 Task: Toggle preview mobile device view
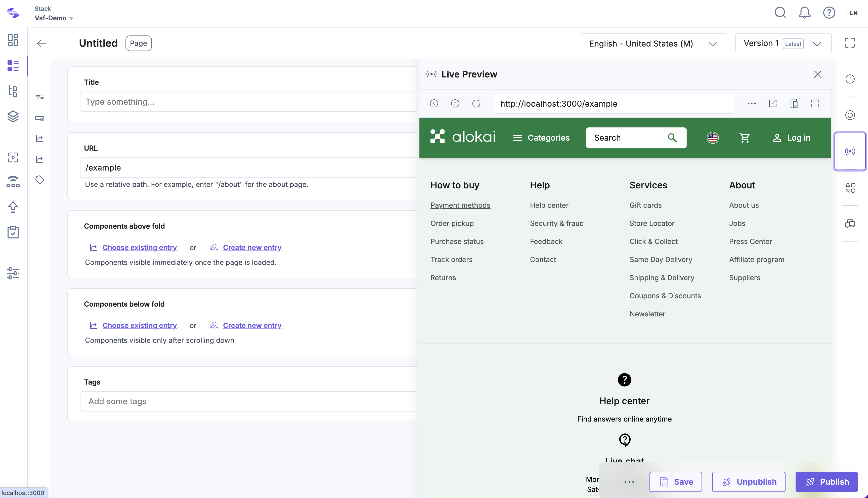point(794,103)
